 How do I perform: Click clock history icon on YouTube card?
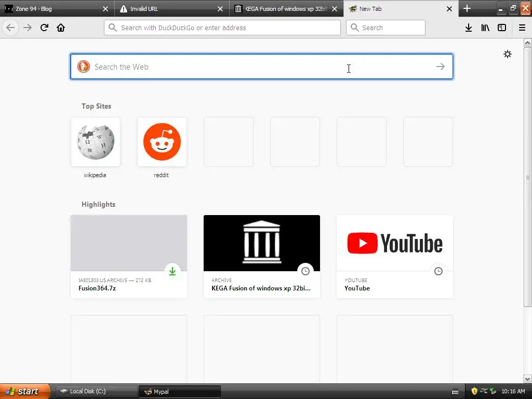(438, 271)
